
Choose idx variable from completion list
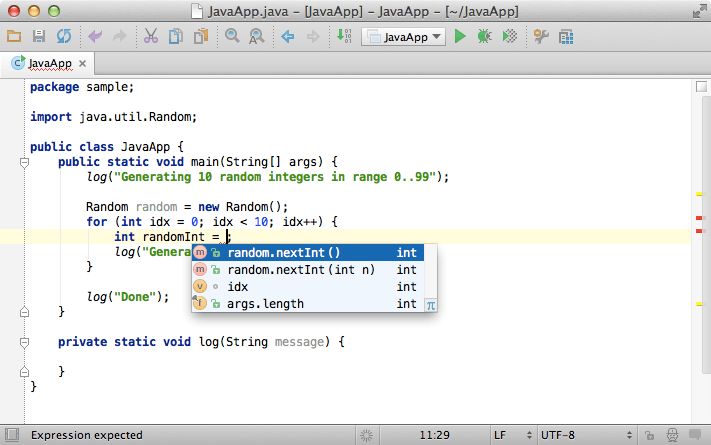point(308,287)
